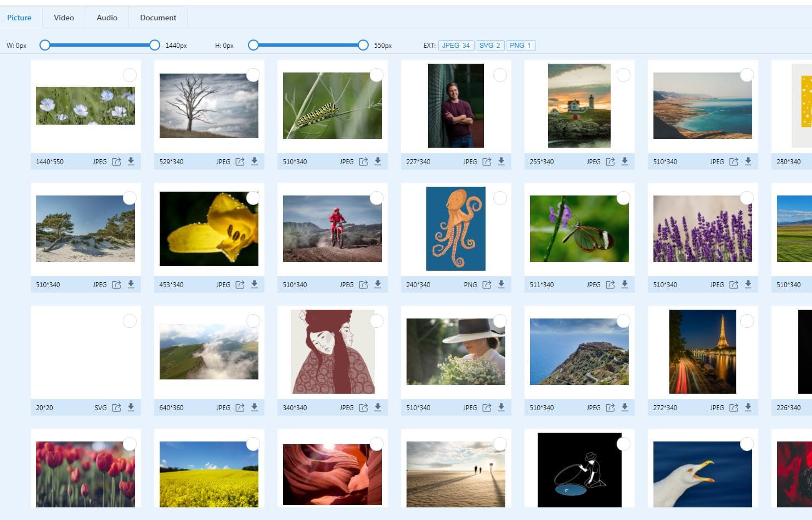
Task: Download the 340*340 illustrated woman image
Action: coord(378,407)
